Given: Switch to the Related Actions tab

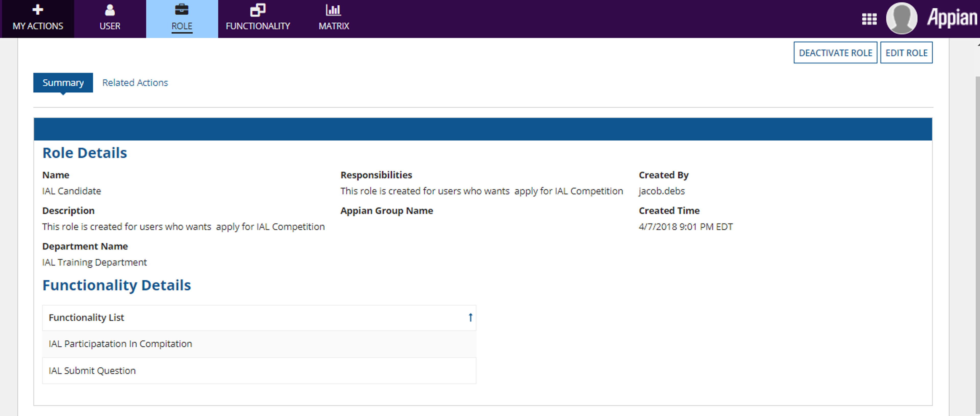Looking at the screenshot, I should click(x=135, y=83).
